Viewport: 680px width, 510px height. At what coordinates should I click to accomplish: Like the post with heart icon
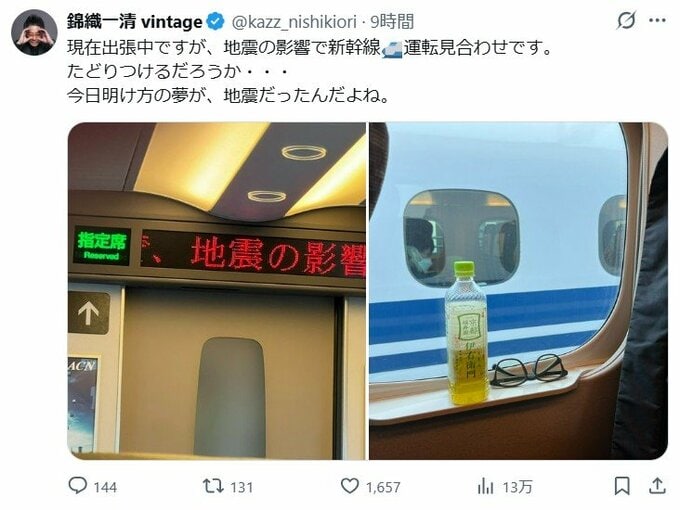[350, 486]
